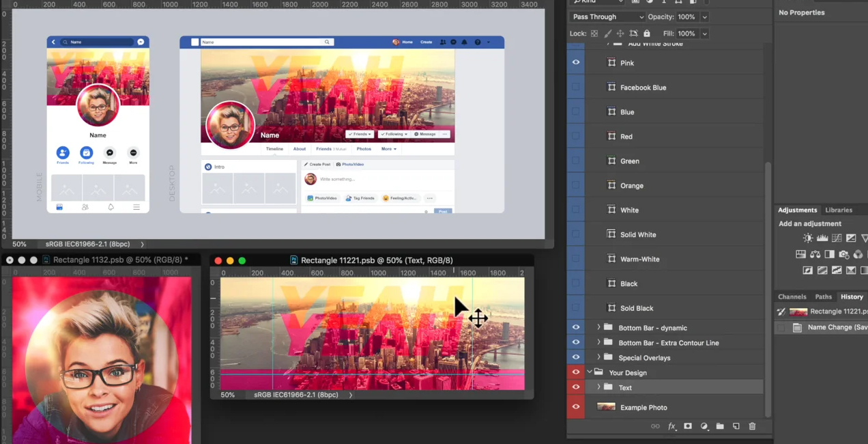
Task: Click the lock all padlock icon
Action: pyautogui.click(x=646, y=33)
